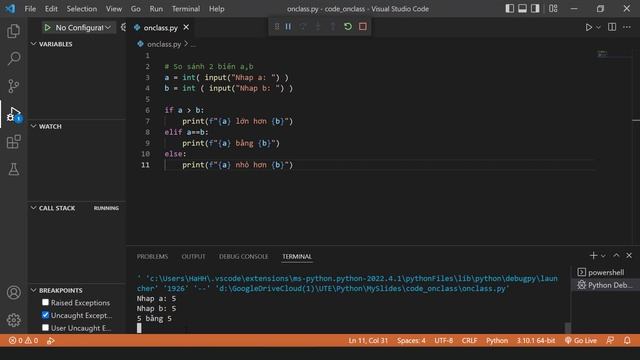Viewport: 640px width, 360px height.
Task: Open the Help menu
Action: (x=217, y=9)
